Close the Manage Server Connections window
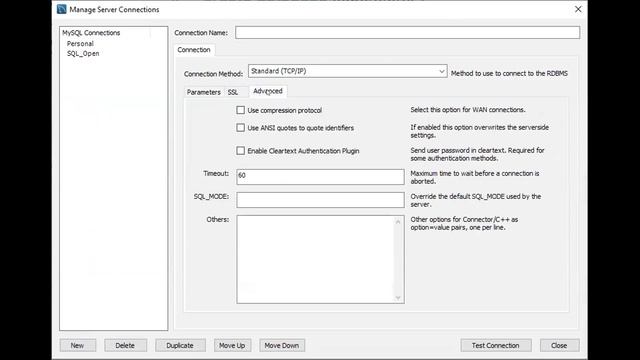The width and height of the screenshot is (640, 360). (578, 9)
